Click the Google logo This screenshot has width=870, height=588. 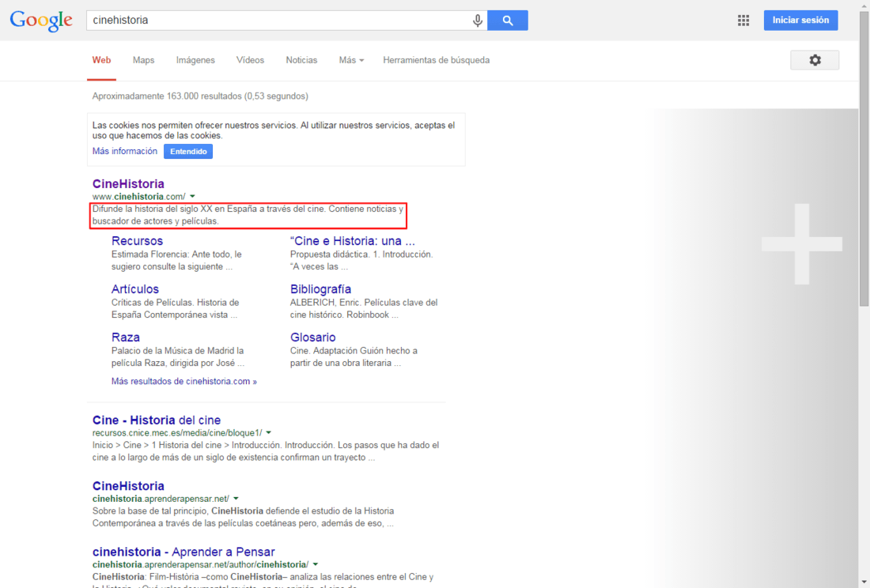(x=41, y=21)
